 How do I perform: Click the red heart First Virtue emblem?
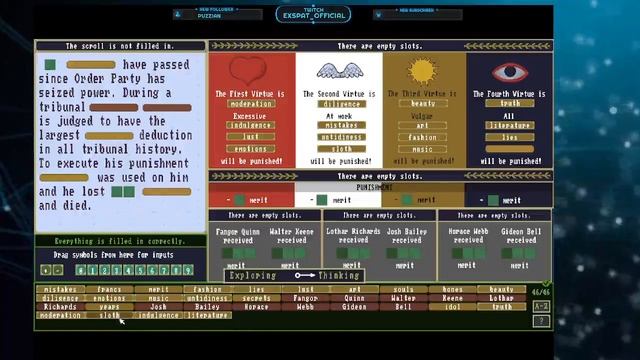click(x=248, y=71)
